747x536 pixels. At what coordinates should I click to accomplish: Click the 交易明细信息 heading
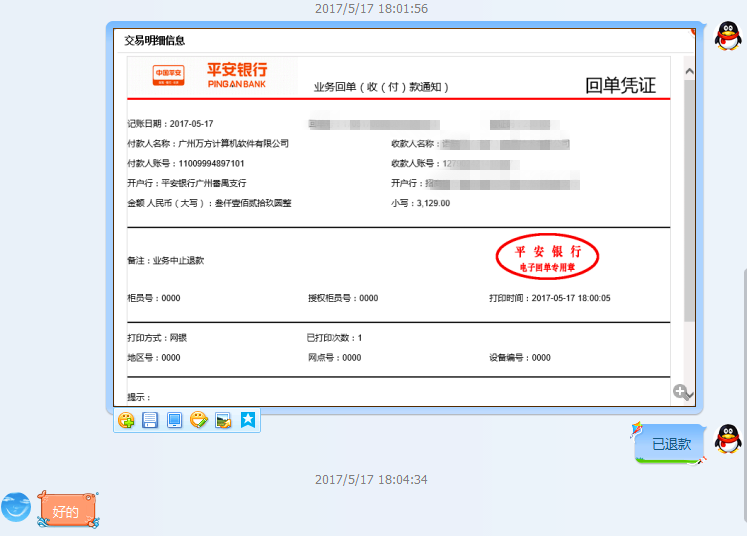tap(154, 40)
